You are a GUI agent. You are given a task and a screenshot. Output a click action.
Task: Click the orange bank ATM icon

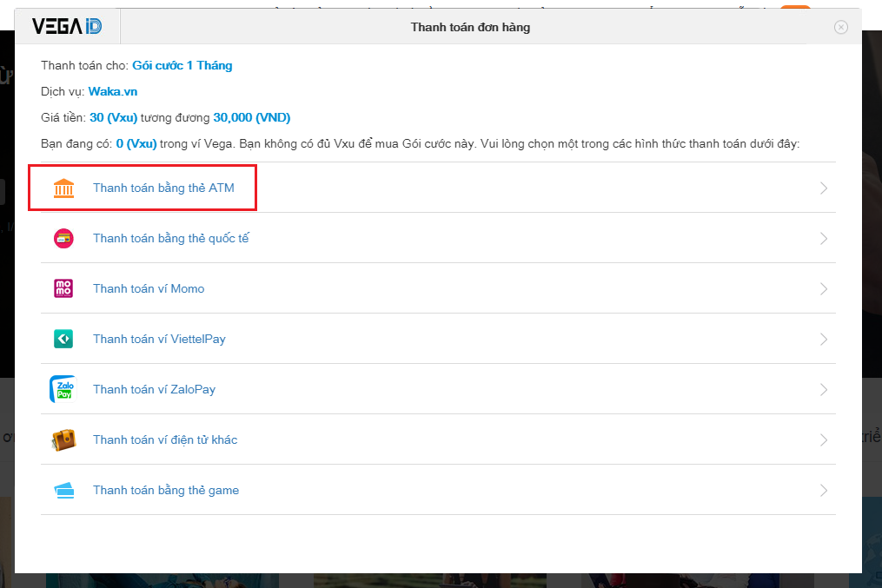(63, 188)
